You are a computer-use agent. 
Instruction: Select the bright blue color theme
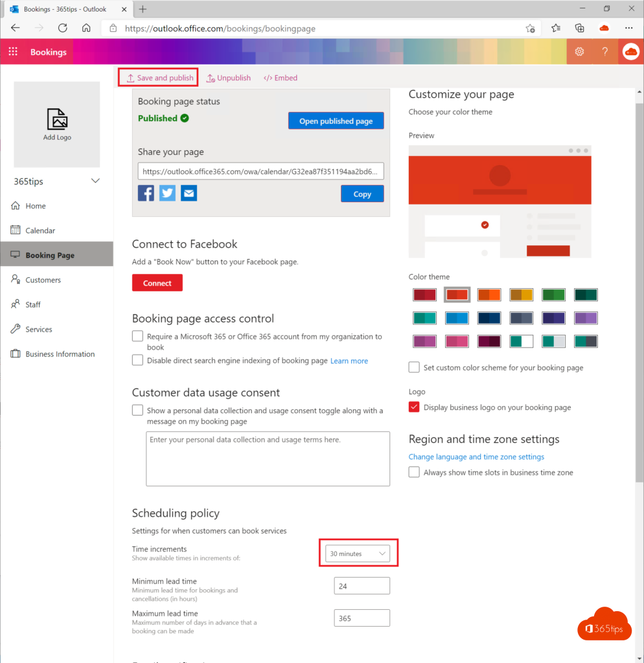457,318
